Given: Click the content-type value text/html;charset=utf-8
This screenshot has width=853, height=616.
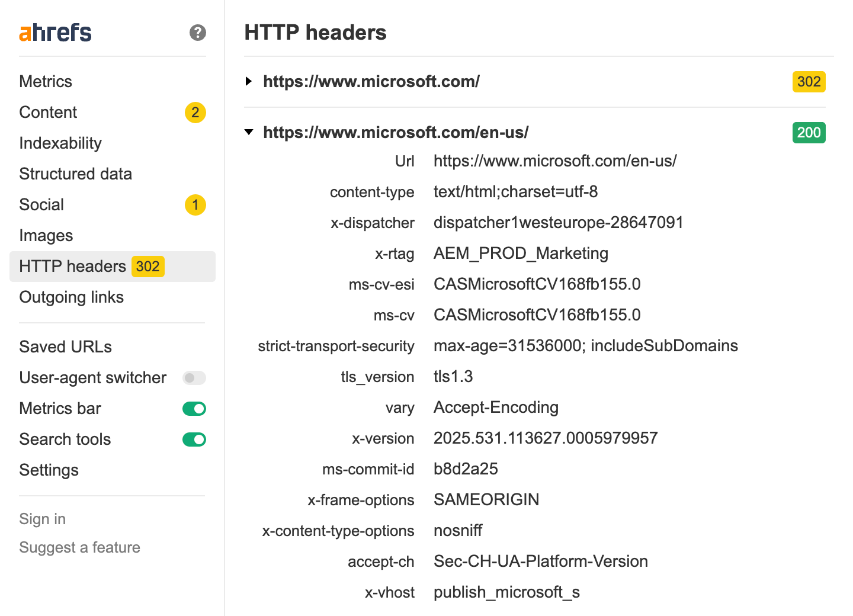Looking at the screenshot, I should [516, 192].
